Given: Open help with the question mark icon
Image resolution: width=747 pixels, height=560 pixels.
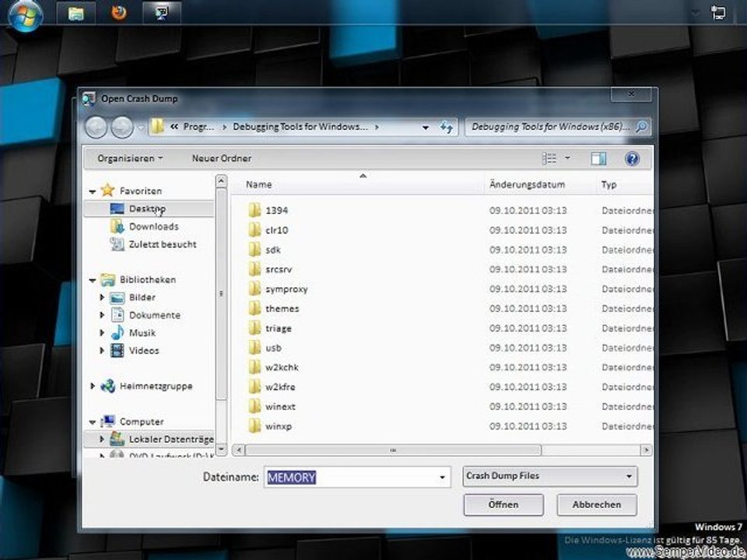Looking at the screenshot, I should click(632, 159).
